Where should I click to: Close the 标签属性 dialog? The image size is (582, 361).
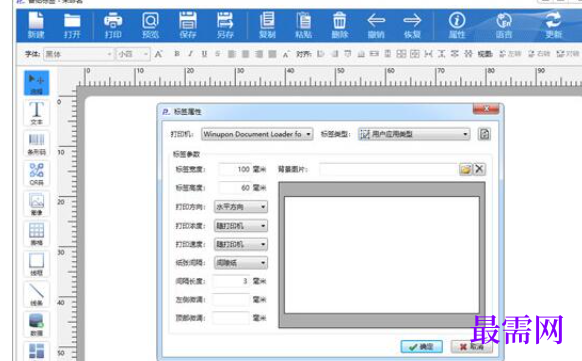click(x=486, y=109)
